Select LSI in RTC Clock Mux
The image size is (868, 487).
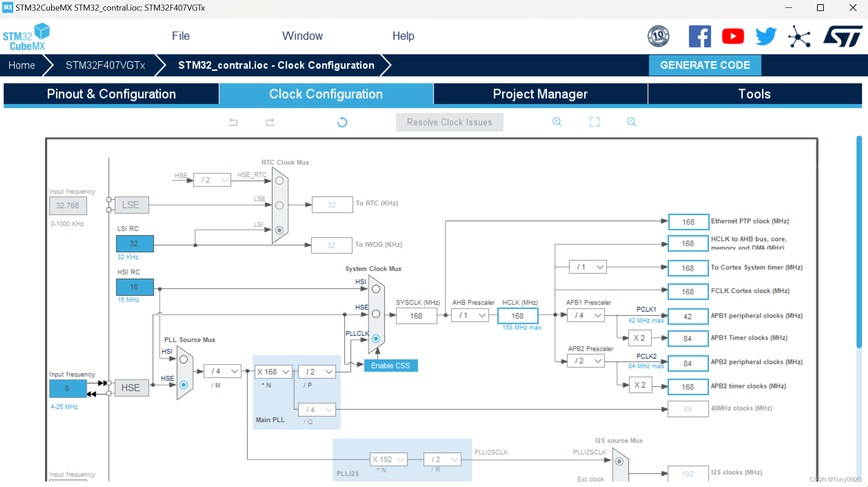click(x=279, y=230)
